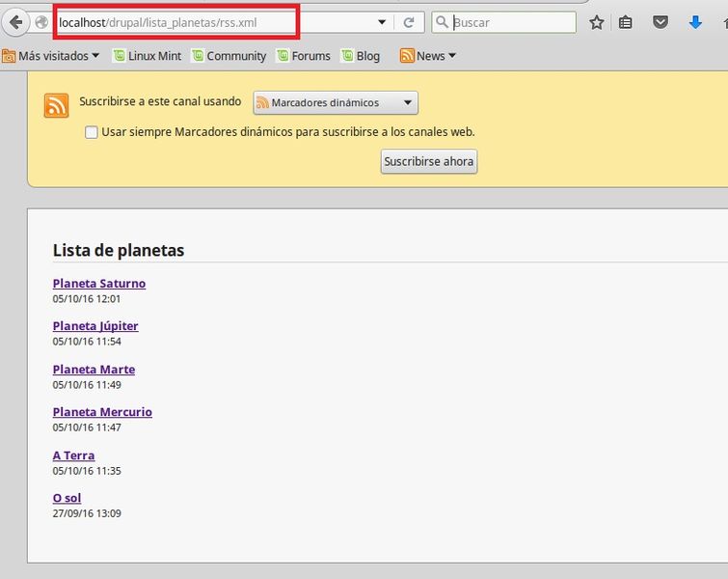Click the magnifier icon in search box
The width and height of the screenshot is (728, 579).
[442, 22]
